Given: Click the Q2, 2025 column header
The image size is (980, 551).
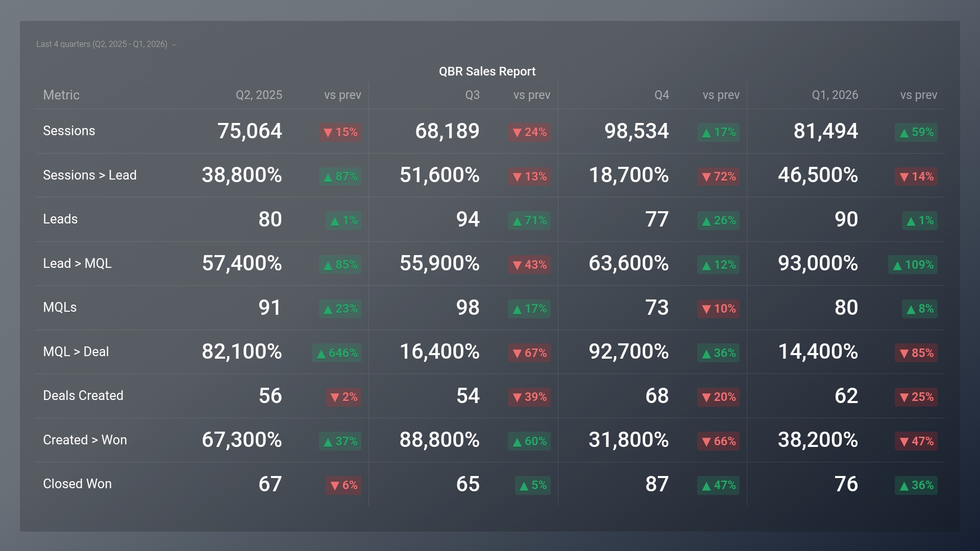Looking at the screenshot, I should [259, 95].
